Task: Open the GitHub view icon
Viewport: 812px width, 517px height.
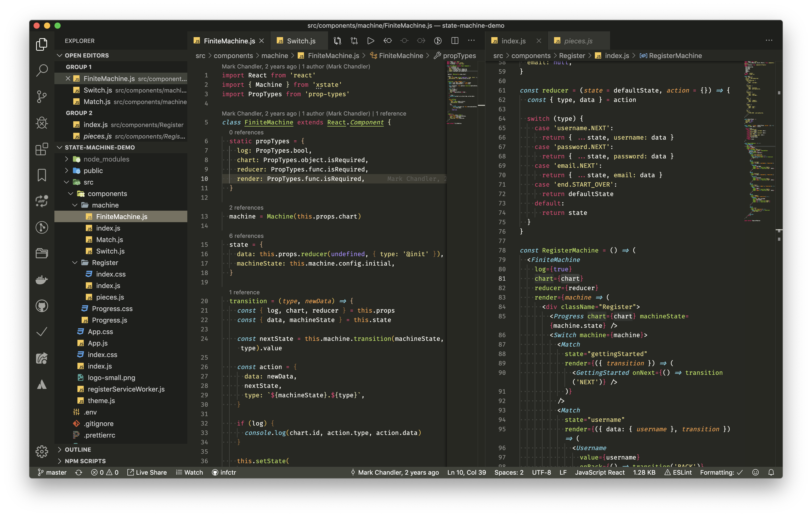Action: click(x=42, y=306)
